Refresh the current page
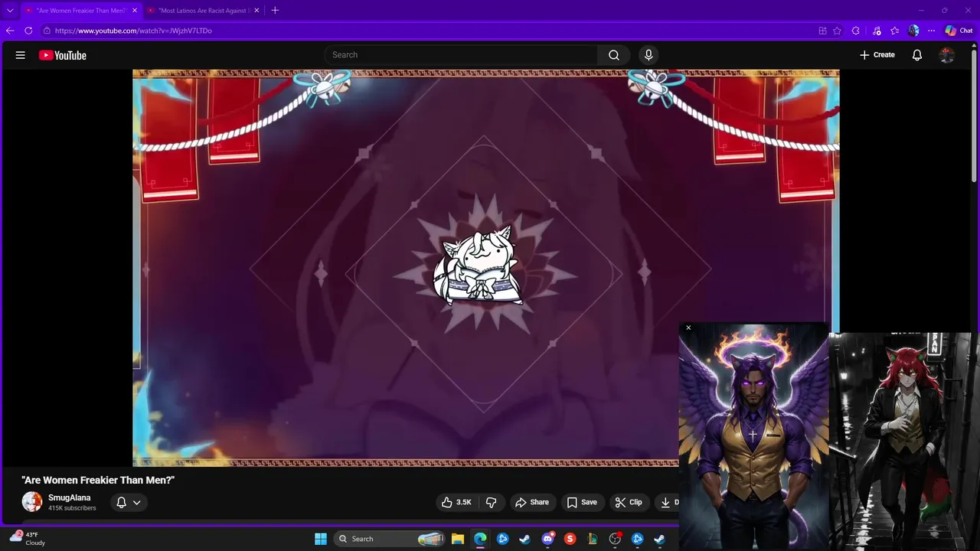Viewport: 980px width, 551px height. 28,31
